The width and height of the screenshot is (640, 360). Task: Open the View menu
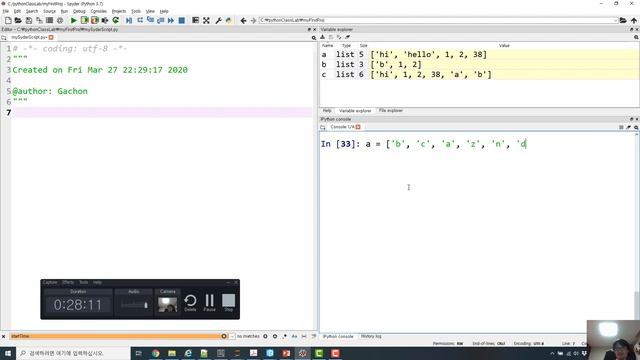point(150,11)
